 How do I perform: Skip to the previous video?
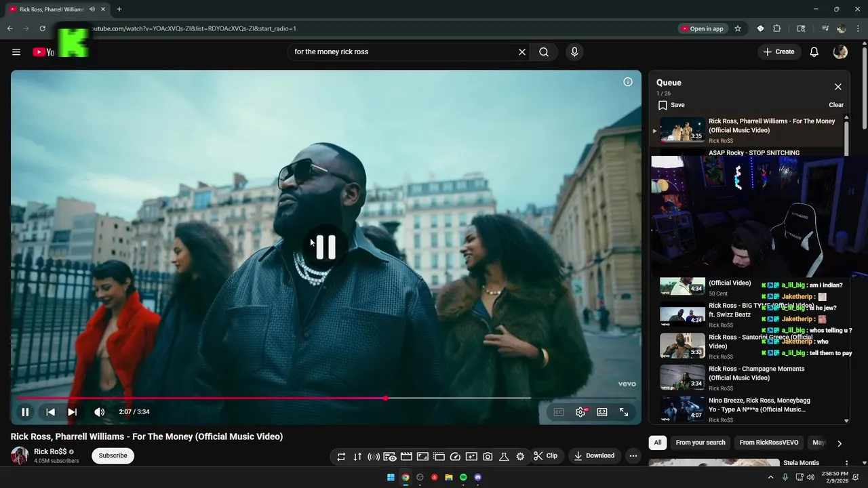click(50, 412)
